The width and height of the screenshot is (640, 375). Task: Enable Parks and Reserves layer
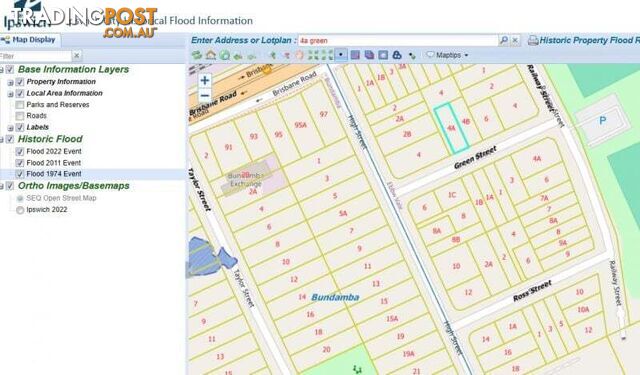(x=20, y=105)
